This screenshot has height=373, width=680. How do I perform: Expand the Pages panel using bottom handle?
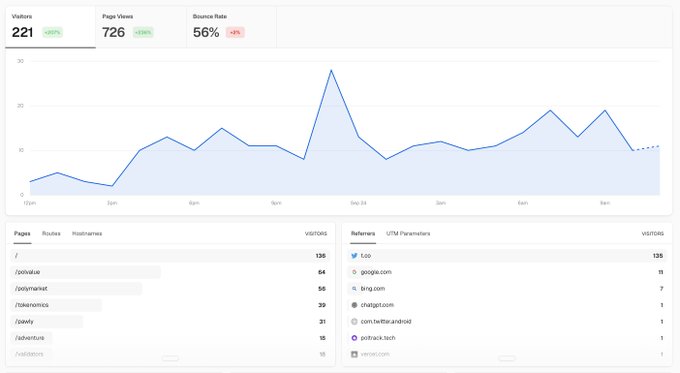click(170, 358)
